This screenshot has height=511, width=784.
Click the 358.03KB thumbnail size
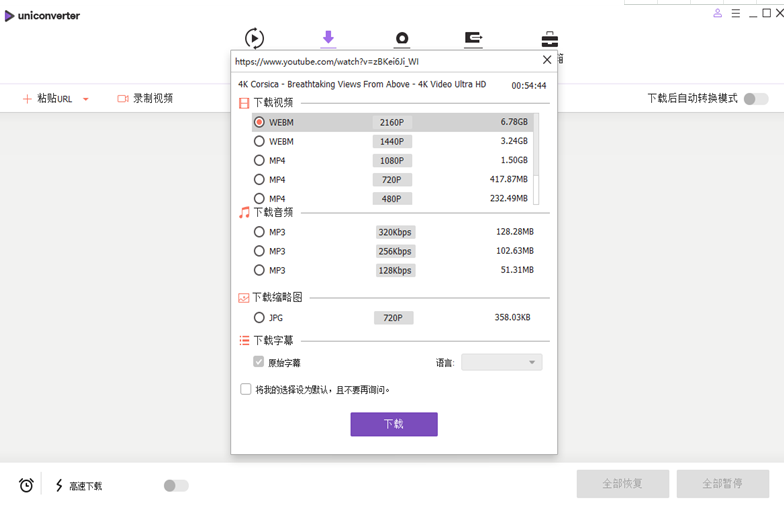tap(512, 317)
